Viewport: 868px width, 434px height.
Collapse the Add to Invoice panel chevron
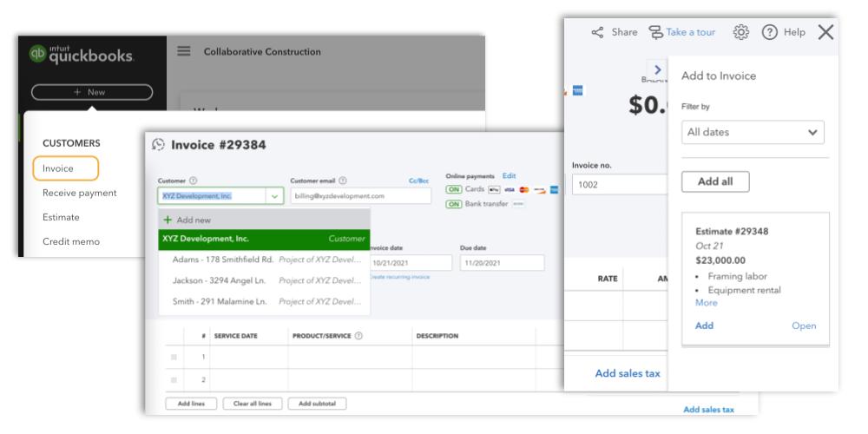[658, 69]
